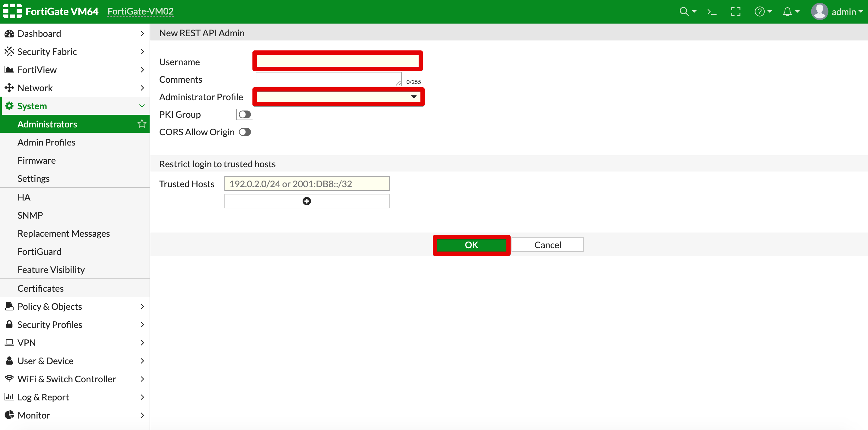The height and width of the screenshot is (430, 868).
Task: Favorite Administrators with the star icon
Action: [x=142, y=124]
